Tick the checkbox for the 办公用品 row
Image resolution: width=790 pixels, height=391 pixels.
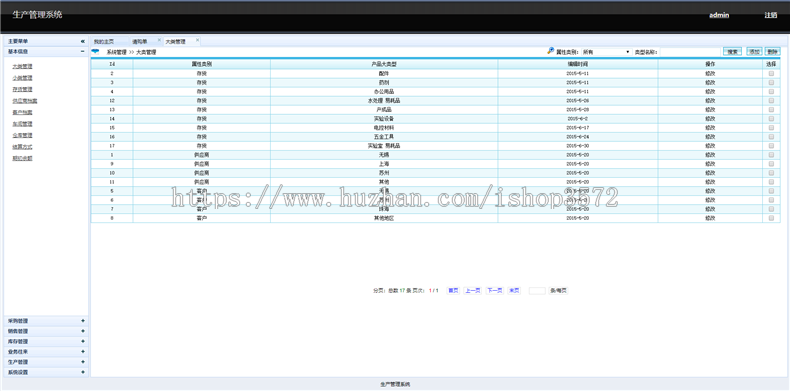[x=771, y=92]
